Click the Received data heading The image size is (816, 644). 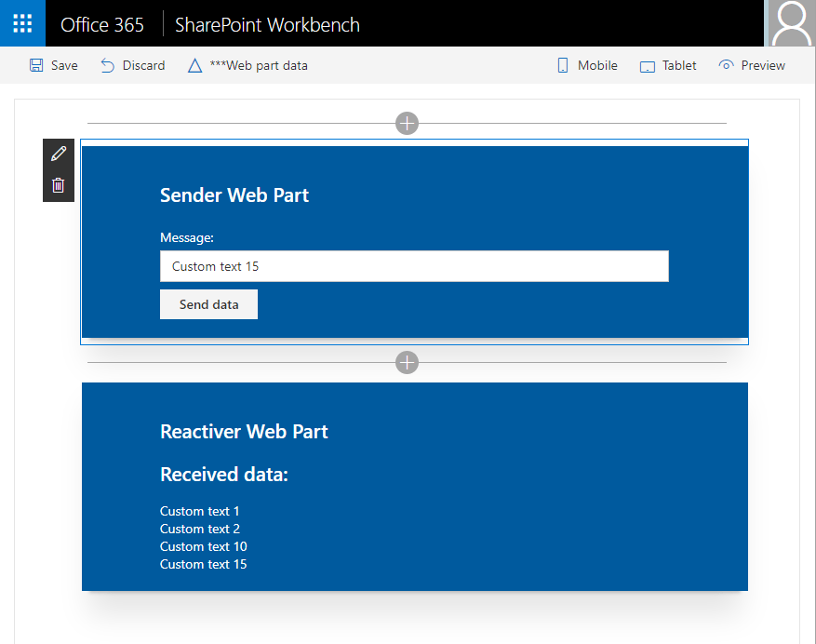[224, 475]
